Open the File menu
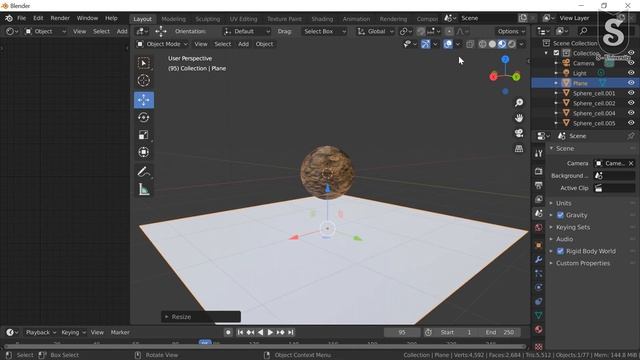Screen dimensions: 640x360 [21, 18]
